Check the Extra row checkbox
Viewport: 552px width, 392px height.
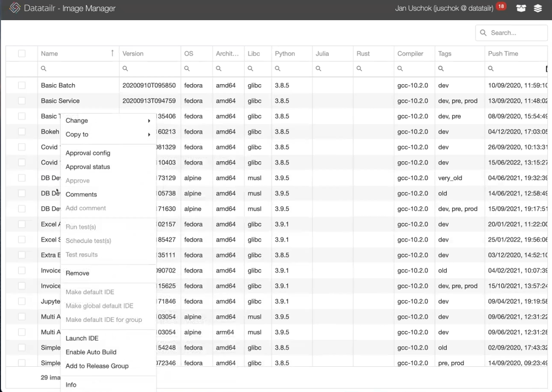22,255
